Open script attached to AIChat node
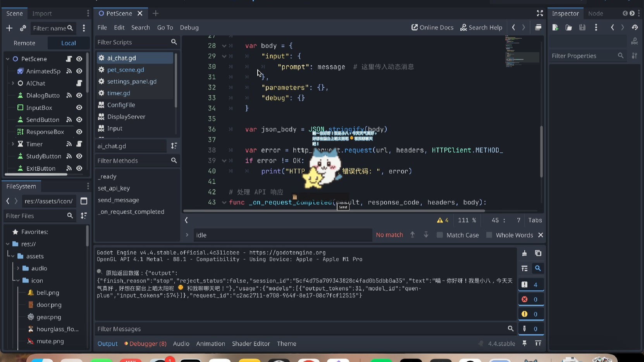 pyautogui.click(x=79, y=83)
